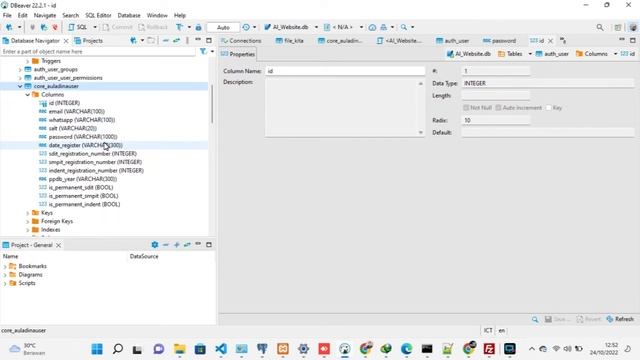Click the Columns breadcrumb link

(592, 54)
